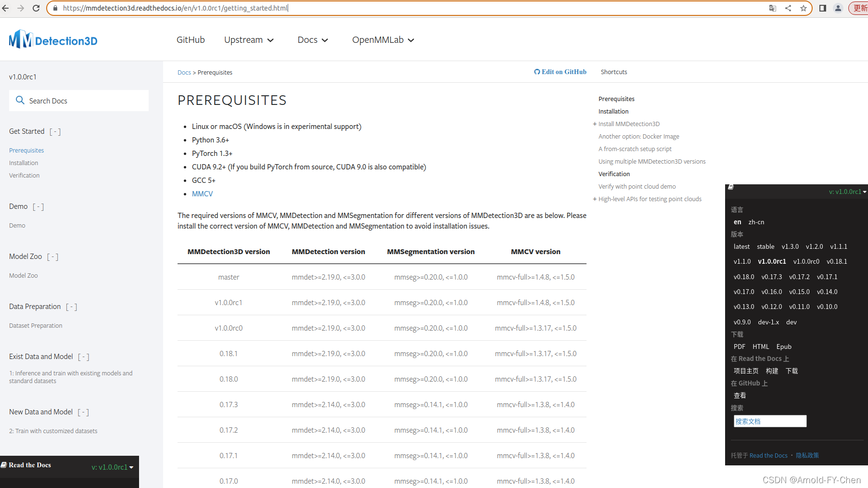Screen dimensions: 868x488
Task: Expand the Docs dropdown menu
Action: (313, 40)
